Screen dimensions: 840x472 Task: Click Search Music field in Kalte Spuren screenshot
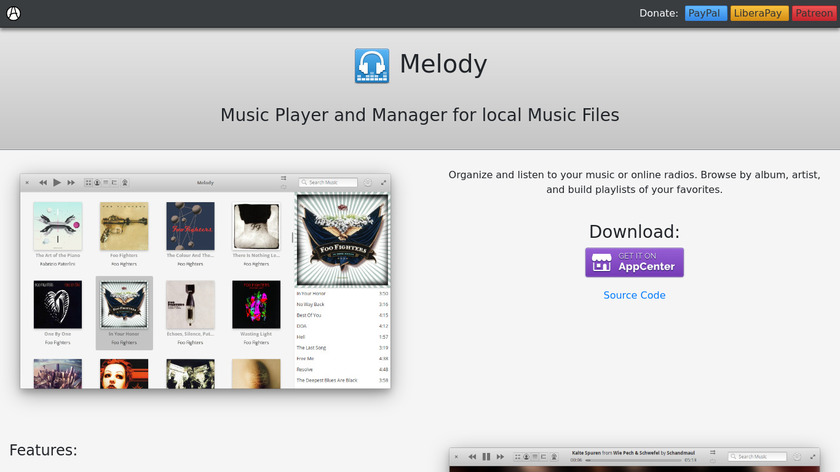pos(757,457)
